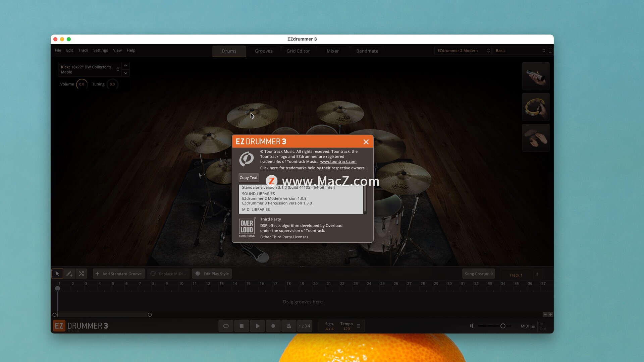This screenshot has height=362, width=644.
Task: Click Add Standard Groove button
Action: pyautogui.click(x=119, y=274)
